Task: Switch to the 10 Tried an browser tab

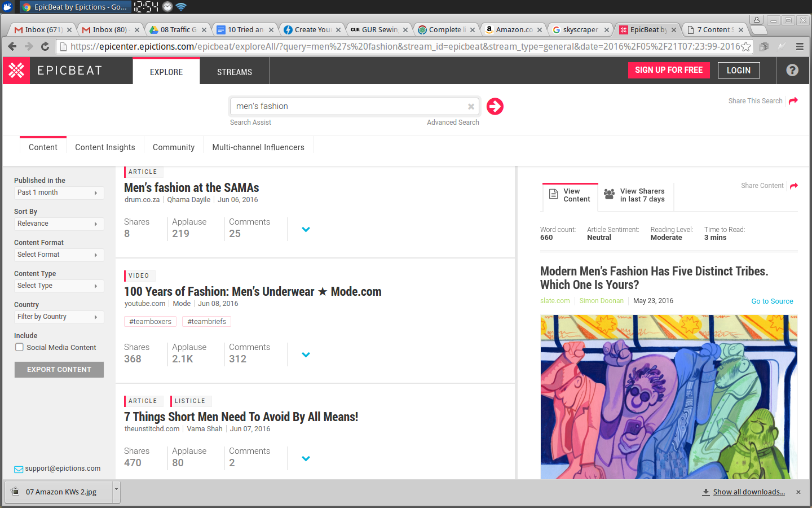Action: click(x=245, y=30)
